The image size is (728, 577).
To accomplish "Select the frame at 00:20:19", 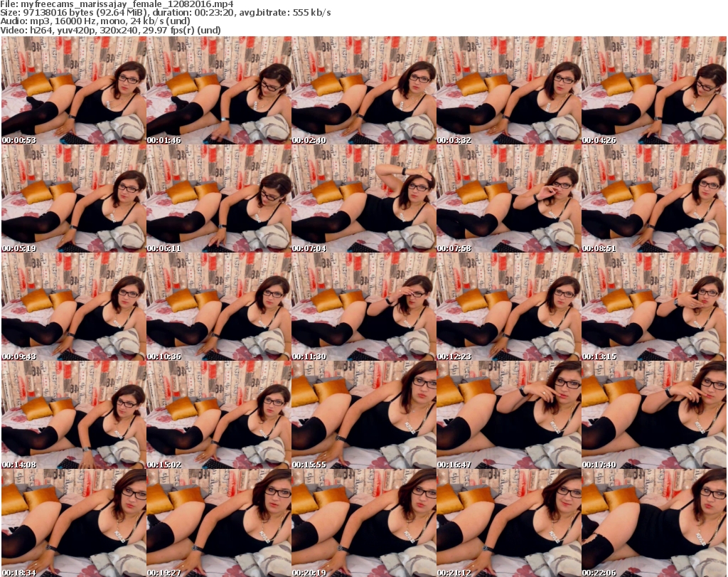I will tap(363, 523).
